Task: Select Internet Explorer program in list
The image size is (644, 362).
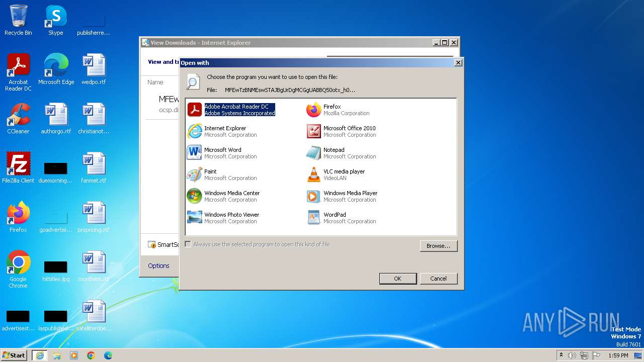Action: pos(222,131)
